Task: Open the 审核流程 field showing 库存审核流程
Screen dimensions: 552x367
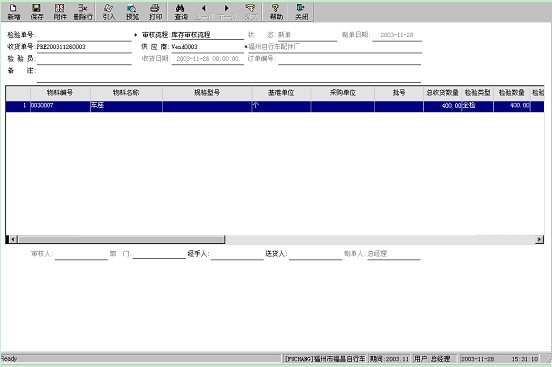Action: 207,35
